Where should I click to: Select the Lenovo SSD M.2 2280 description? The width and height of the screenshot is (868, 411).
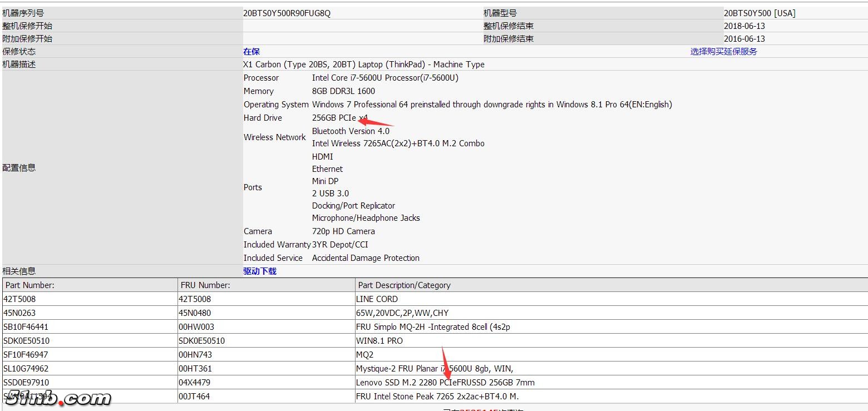pyautogui.click(x=445, y=383)
